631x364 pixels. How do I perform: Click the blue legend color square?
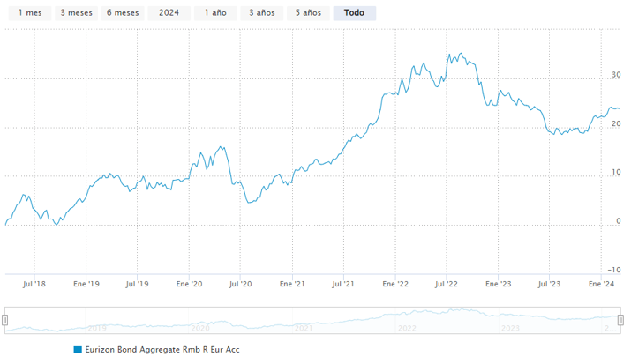pos(78,350)
